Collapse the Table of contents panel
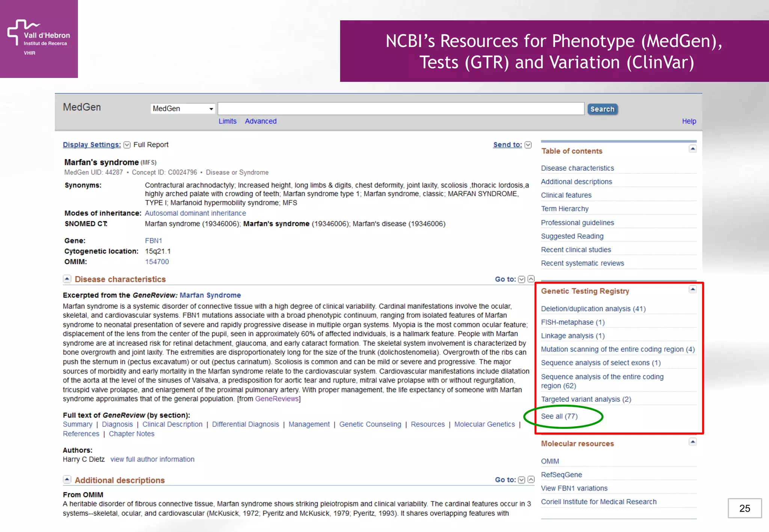 click(x=693, y=149)
